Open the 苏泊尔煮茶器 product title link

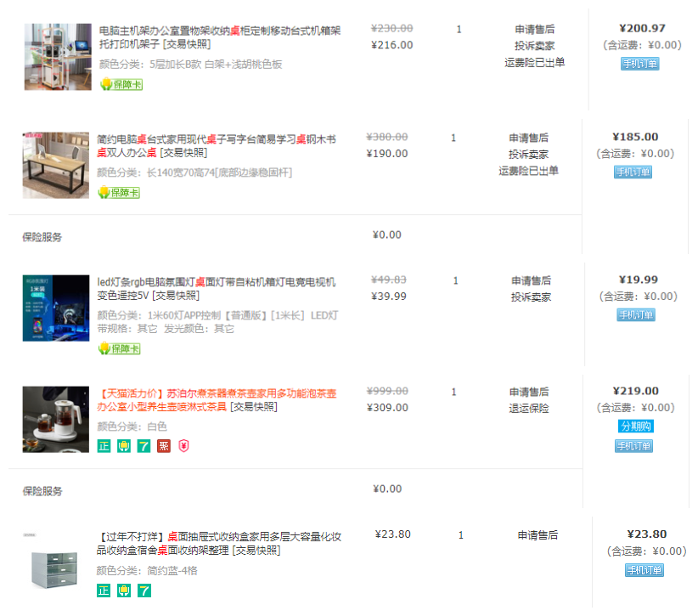pyautogui.click(x=217, y=394)
